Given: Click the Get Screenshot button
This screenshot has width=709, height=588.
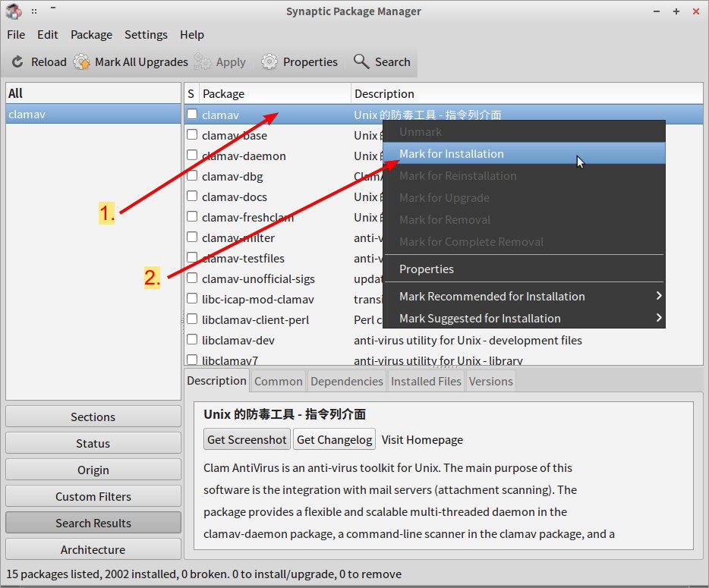Looking at the screenshot, I should [x=247, y=439].
